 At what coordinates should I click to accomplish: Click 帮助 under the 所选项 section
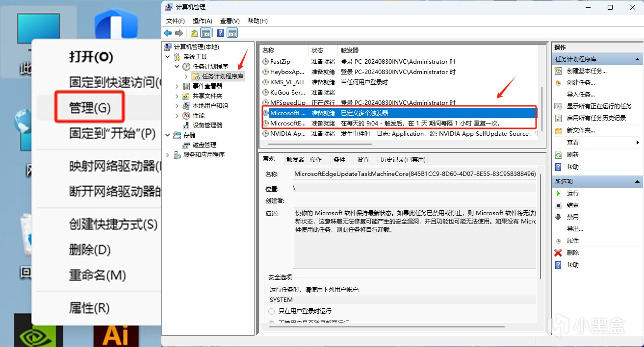tap(572, 265)
